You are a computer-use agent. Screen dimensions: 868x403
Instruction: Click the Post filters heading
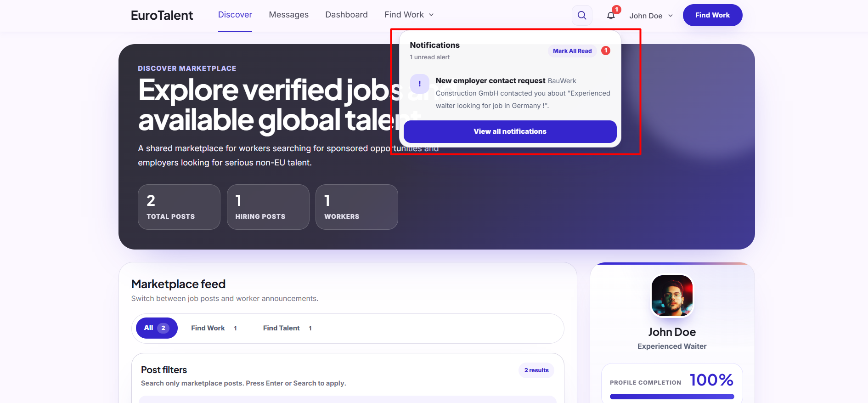[x=164, y=370]
